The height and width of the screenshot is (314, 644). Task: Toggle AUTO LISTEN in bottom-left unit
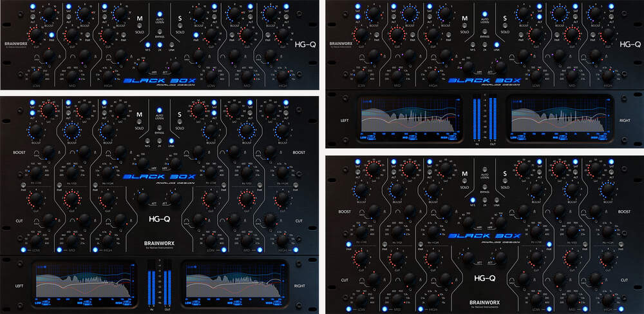tap(159, 110)
